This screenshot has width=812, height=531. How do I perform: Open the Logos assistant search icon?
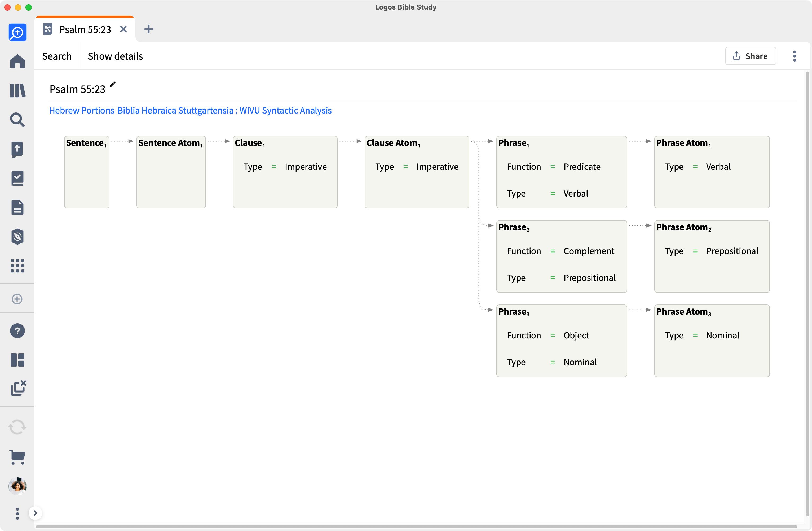point(17,32)
